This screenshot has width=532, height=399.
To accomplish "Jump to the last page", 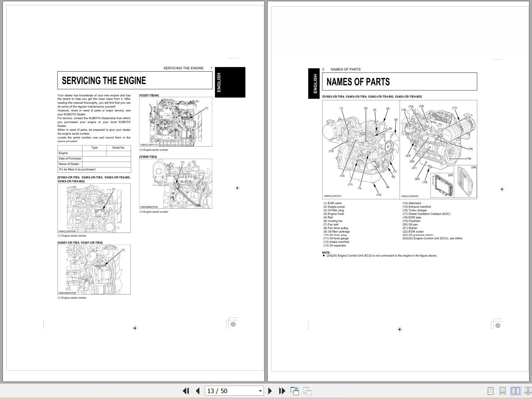I will 282,391.
